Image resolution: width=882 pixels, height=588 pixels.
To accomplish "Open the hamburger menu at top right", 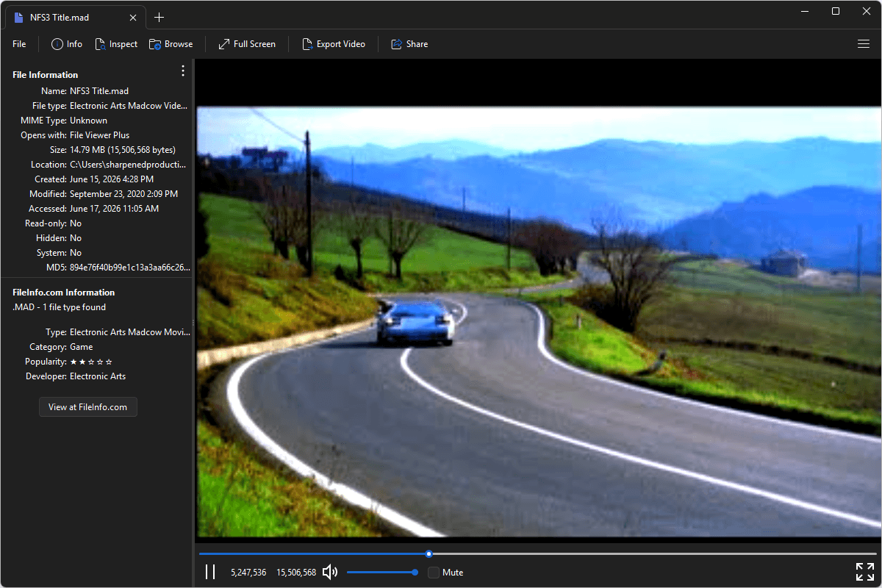I will (864, 44).
